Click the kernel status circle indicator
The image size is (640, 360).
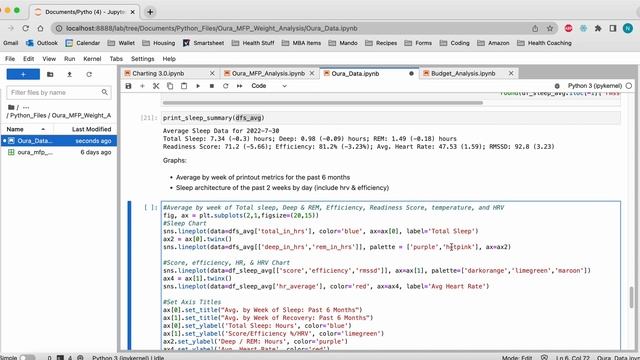(629, 86)
